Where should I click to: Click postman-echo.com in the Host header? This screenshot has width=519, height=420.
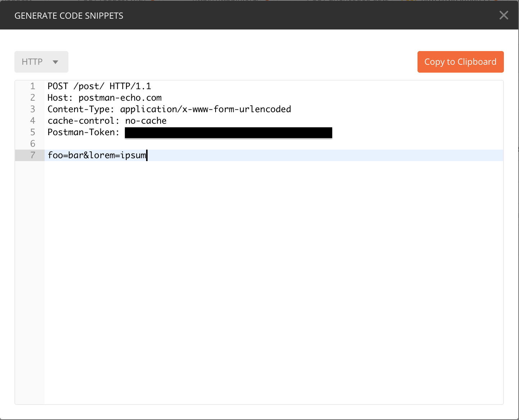tap(120, 97)
